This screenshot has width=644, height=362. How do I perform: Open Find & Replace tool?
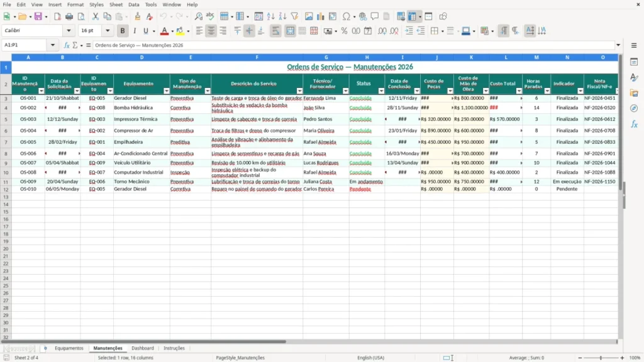coord(198,16)
